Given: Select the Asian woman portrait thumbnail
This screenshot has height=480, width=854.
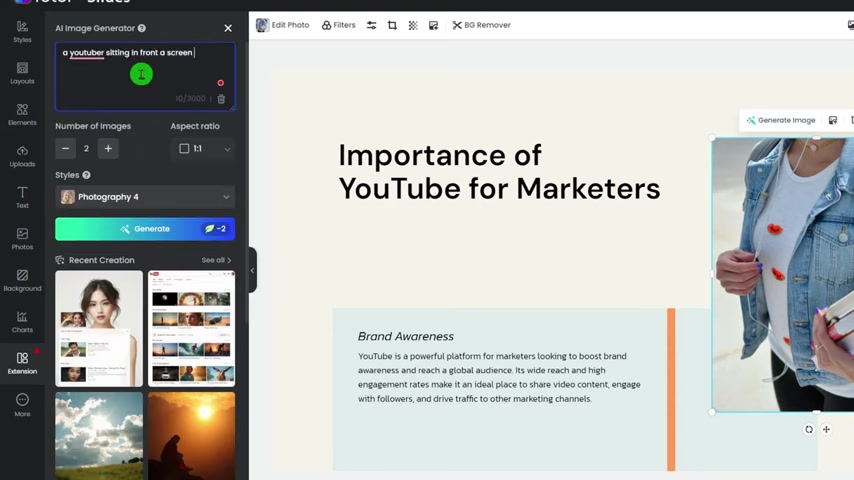Looking at the screenshot, I should coord(99,328).
